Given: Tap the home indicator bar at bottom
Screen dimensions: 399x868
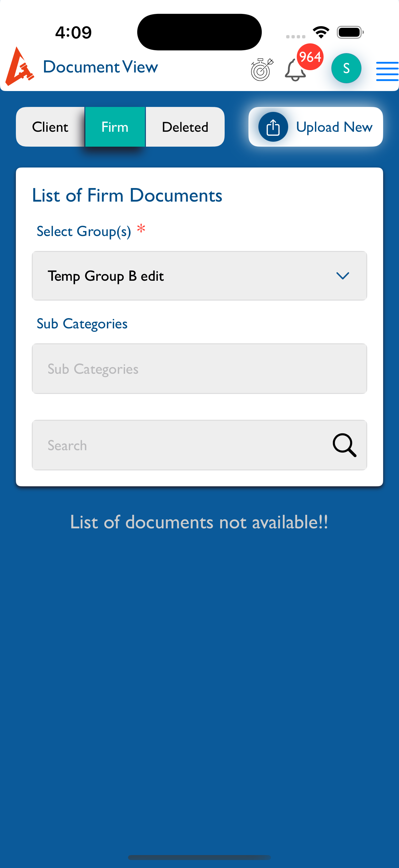Looking at the screenshot, I should click(199, 857).
